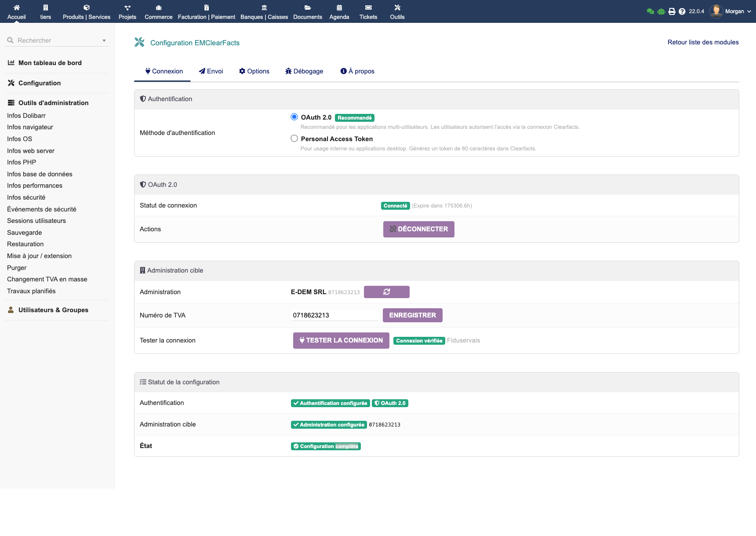Open the Tiers module icon
This screenshot has width=756, height=536.
45,11
